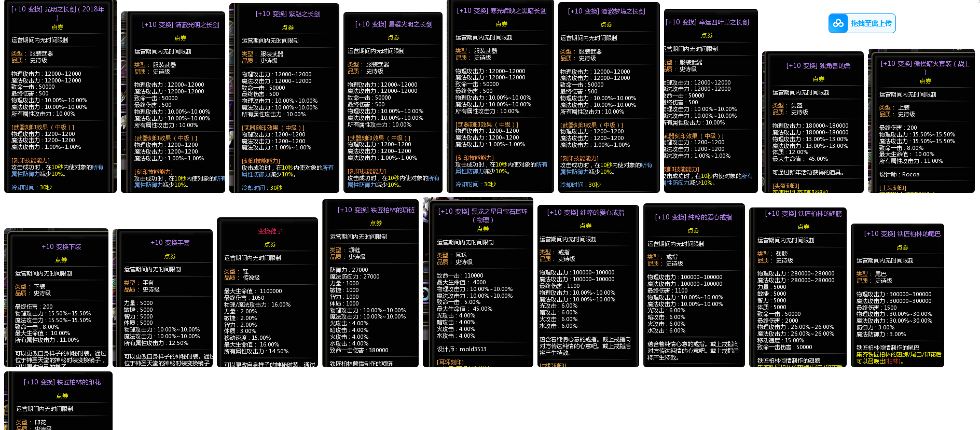Image resolution: width=980 pixels, height=430 pixels.
Task: Click the 寒光辉映之黑暗长剑 item card
Action: [x=500, y=99]
